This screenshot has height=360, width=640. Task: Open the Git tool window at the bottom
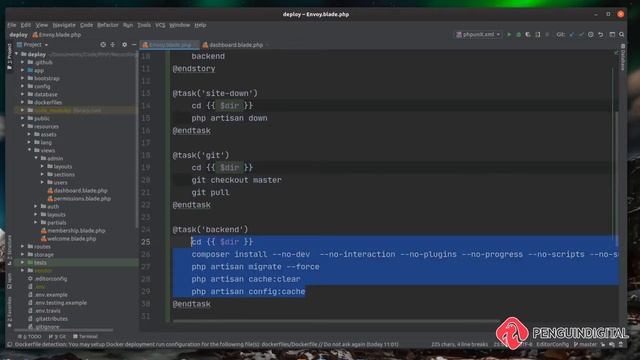57,336
